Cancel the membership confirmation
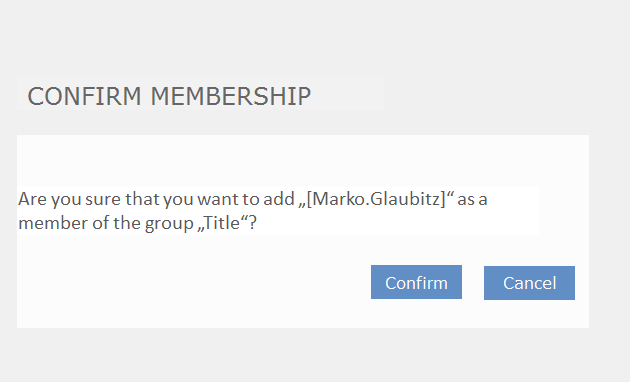This screenshot has width=630, height=382. tap(529, 283)
